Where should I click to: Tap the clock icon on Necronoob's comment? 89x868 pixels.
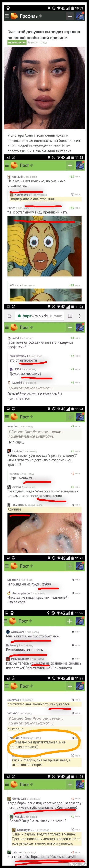pos(72,194)
